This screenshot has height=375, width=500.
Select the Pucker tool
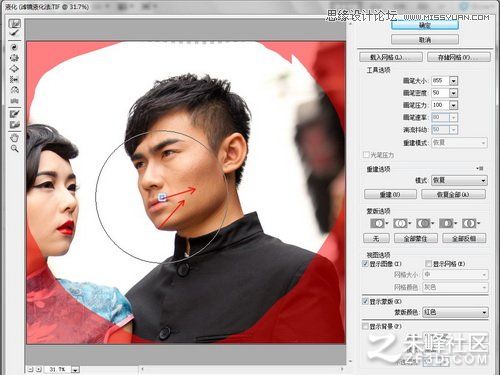(x=14, y=58)
